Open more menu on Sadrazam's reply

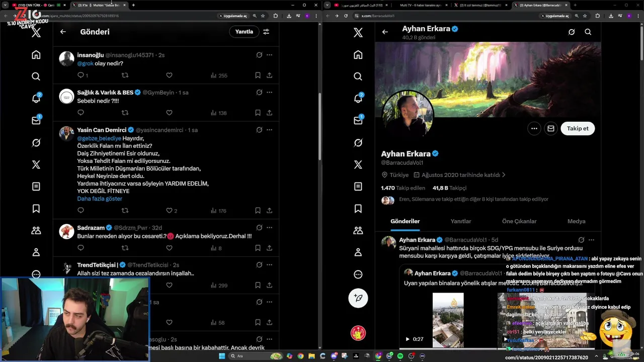coord(270,228)
